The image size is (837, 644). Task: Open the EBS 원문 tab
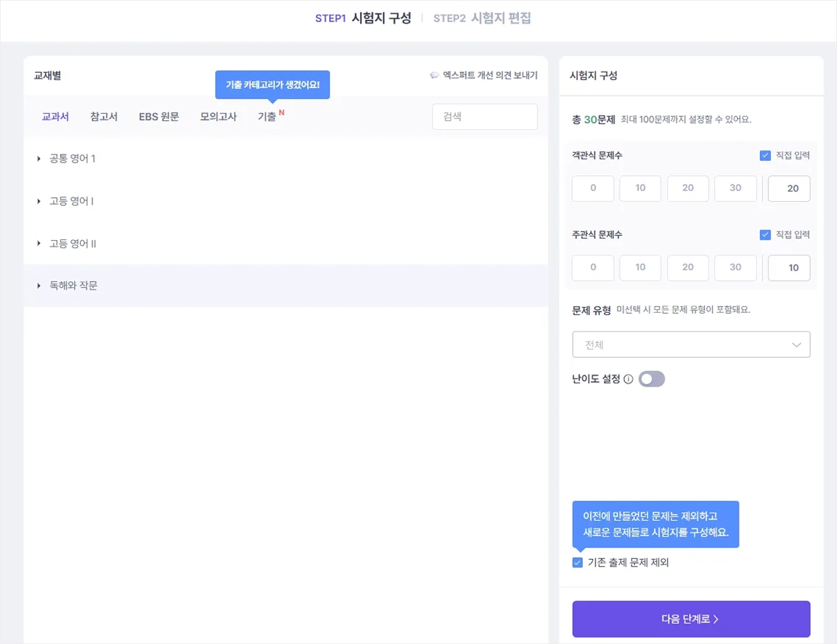(159, 116)
